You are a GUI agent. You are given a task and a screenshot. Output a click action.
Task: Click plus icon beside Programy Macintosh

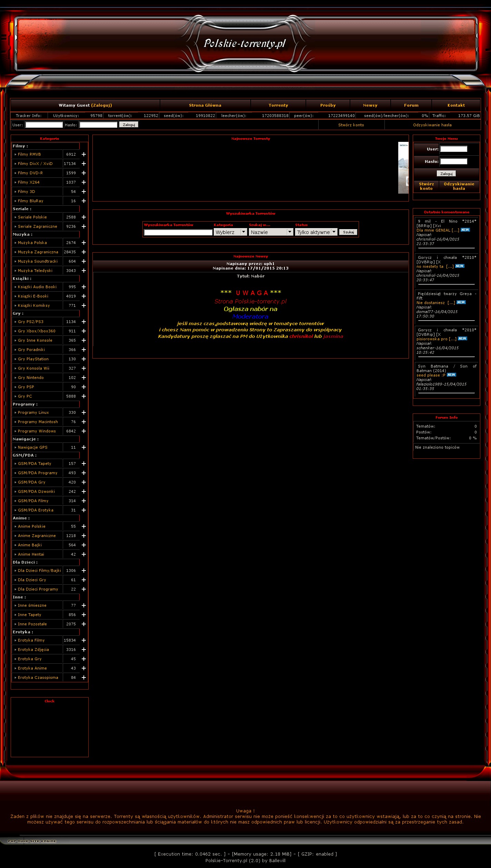[84, 422]
